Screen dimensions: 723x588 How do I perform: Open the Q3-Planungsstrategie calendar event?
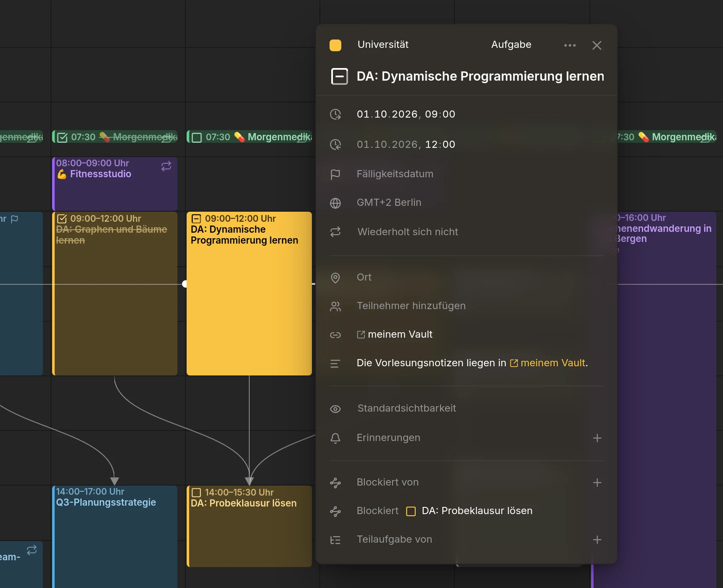[114, 537]
